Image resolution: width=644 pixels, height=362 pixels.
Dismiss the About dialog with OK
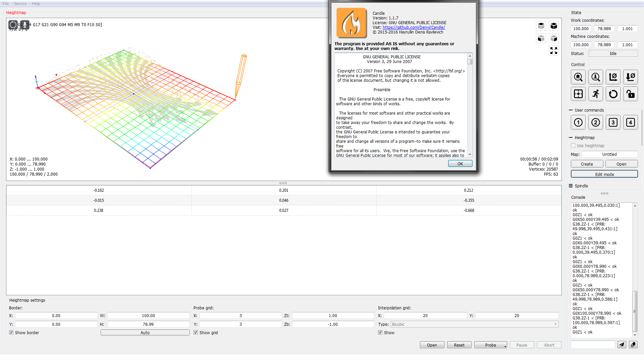point(460,163)
